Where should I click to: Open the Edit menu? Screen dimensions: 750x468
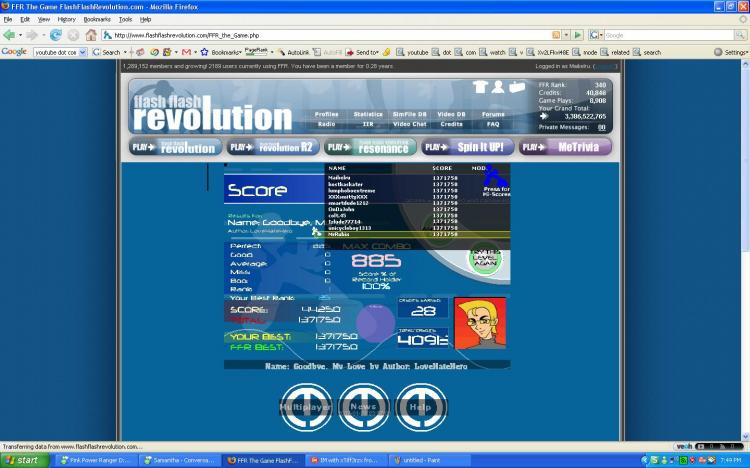(x=25, y=20)
